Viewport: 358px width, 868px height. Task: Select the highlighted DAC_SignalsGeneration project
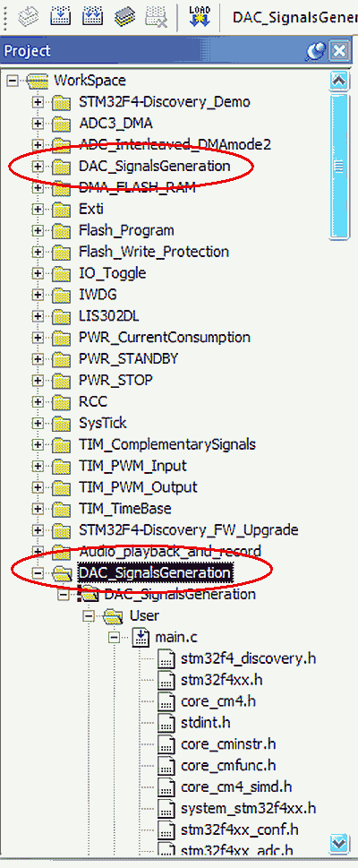click(154, 572)
